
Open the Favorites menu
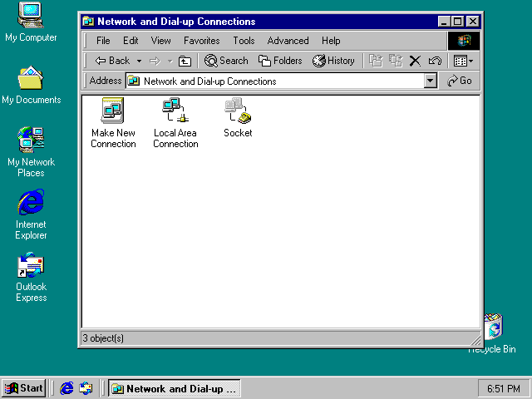(201, 41)
